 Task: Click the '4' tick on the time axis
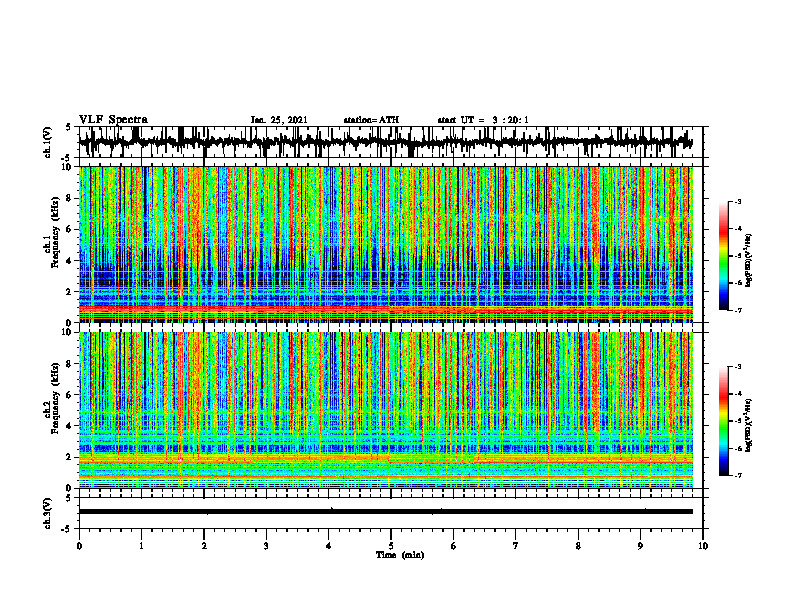pyautogui.click(x=329, y=546)
